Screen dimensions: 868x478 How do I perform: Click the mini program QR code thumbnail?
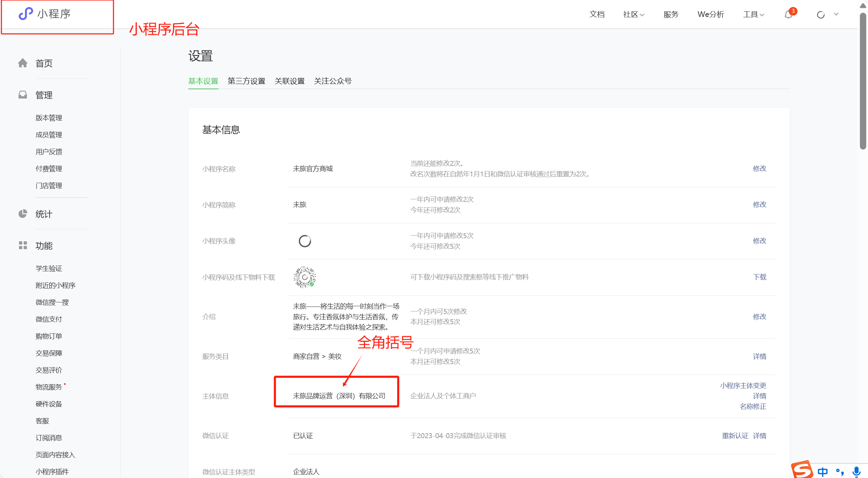[x=305, y=277]
